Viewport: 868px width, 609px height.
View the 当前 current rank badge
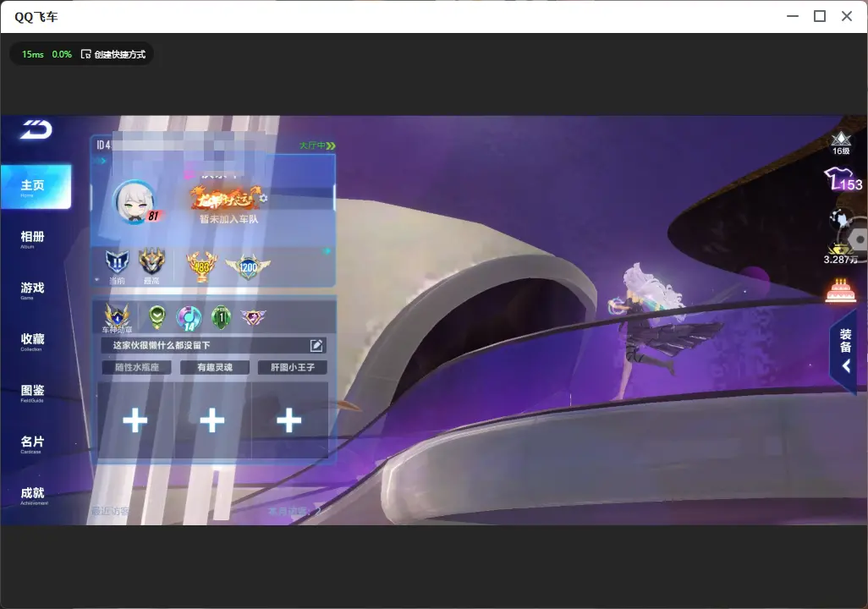point(117,262)
